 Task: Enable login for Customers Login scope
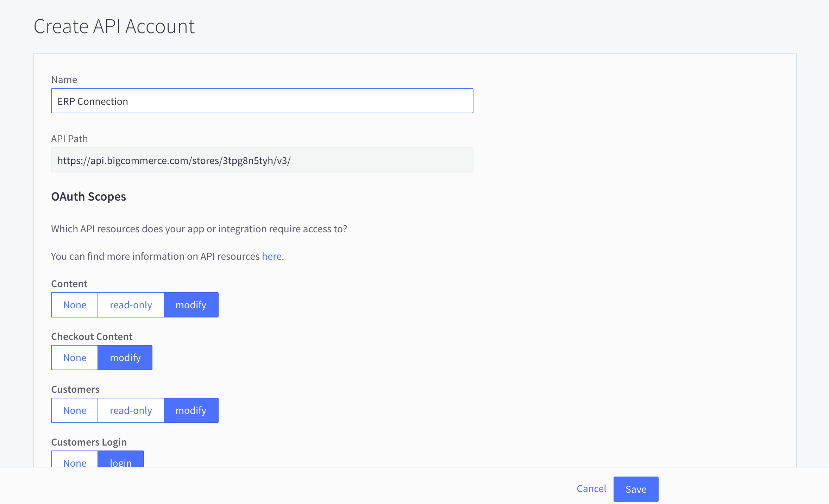121,460
